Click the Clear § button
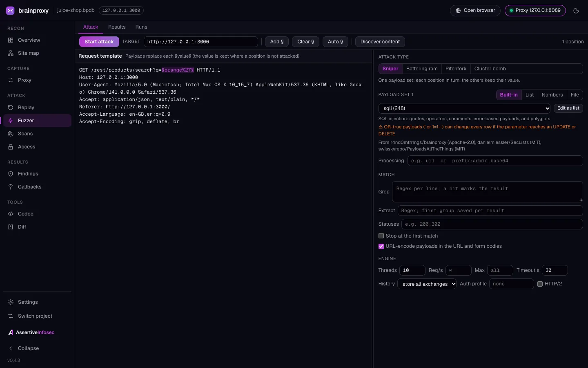Screen dimensions: 588x368 click(306, 42)
